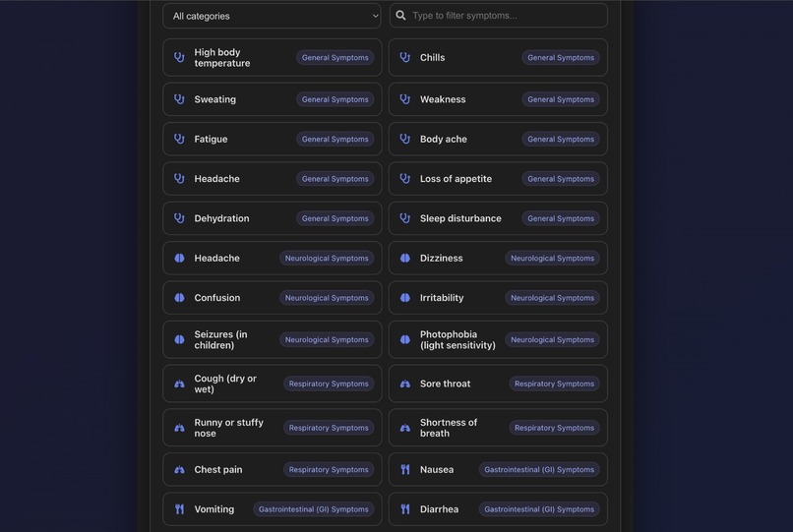793x532 pixels.
Task: Choose the Confusion symptom
Action: click(273, 297)
